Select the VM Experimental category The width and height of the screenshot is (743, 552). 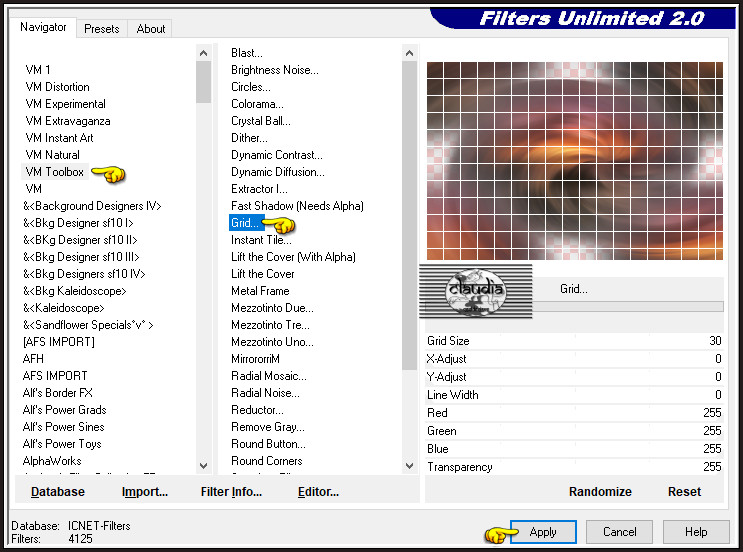click(65, 104)
